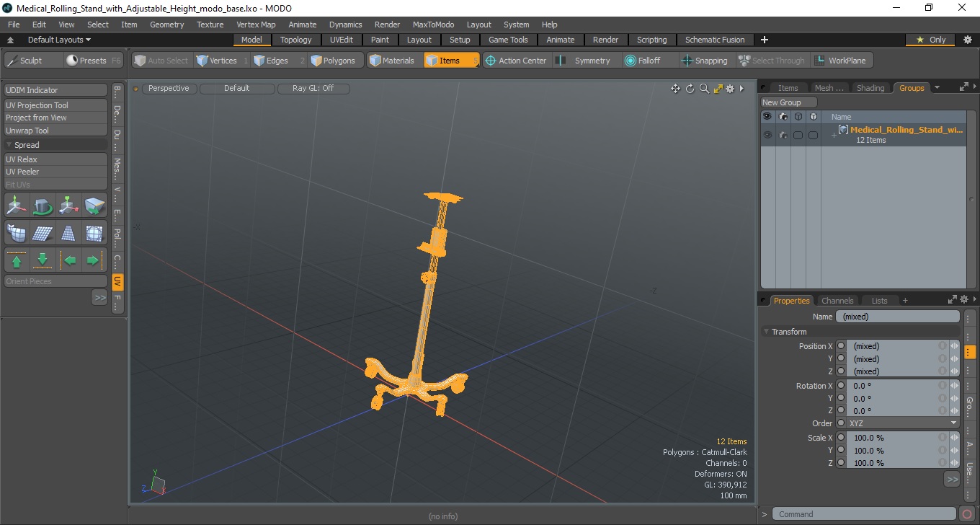Switch to the Channels tab

point(837,301)
